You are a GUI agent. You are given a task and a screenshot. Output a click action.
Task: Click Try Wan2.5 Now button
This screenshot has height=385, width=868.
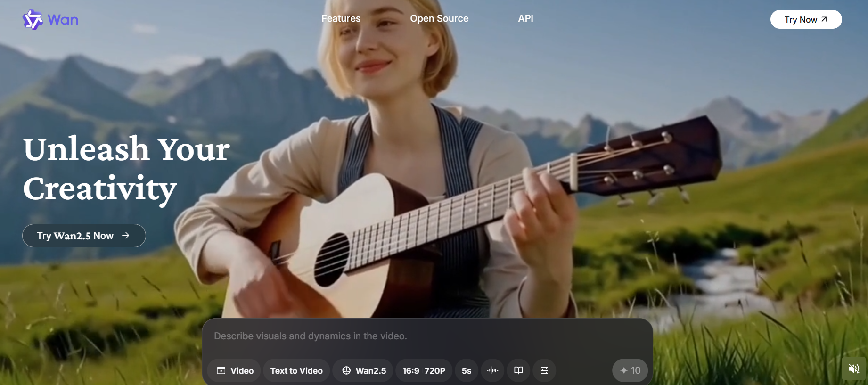coord(84,236)
